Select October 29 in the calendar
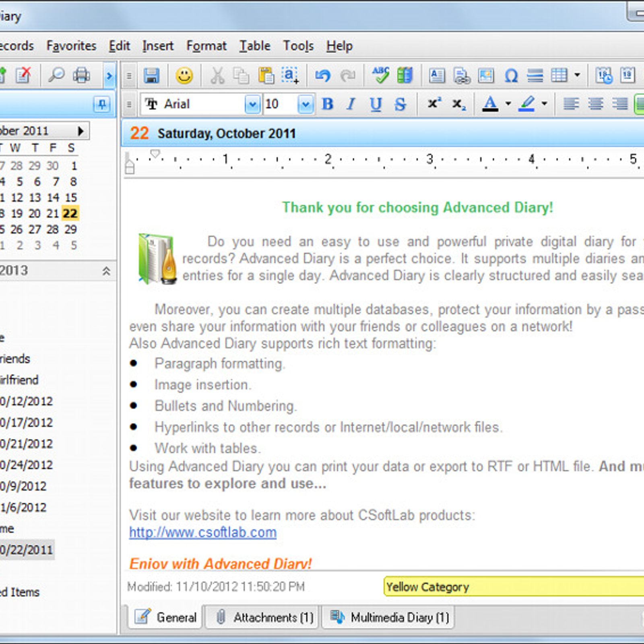The width and height of the screenshot is (644, 644). (70, 229)
